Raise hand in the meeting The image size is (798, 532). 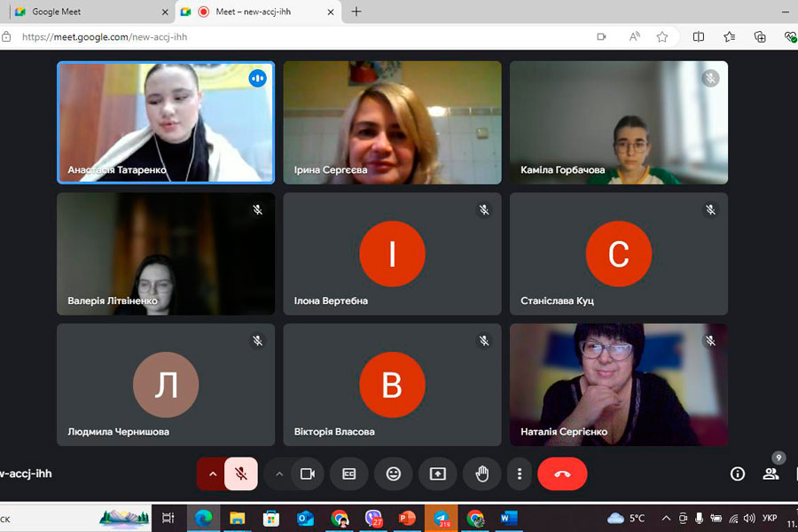(482, 474)
